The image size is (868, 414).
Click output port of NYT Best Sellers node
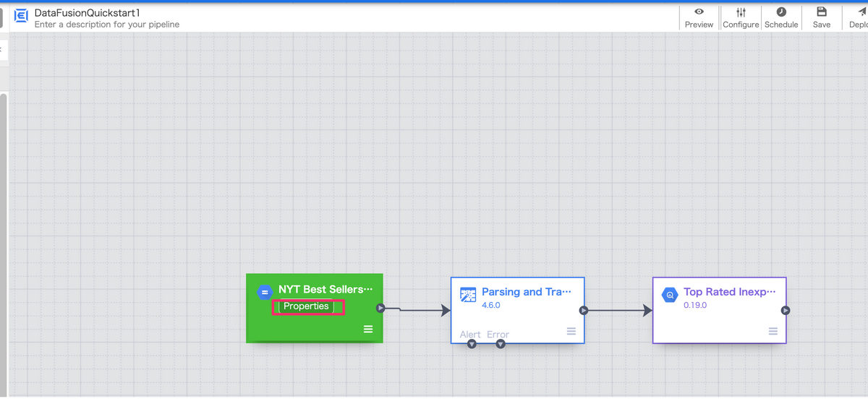pos(380,309)
